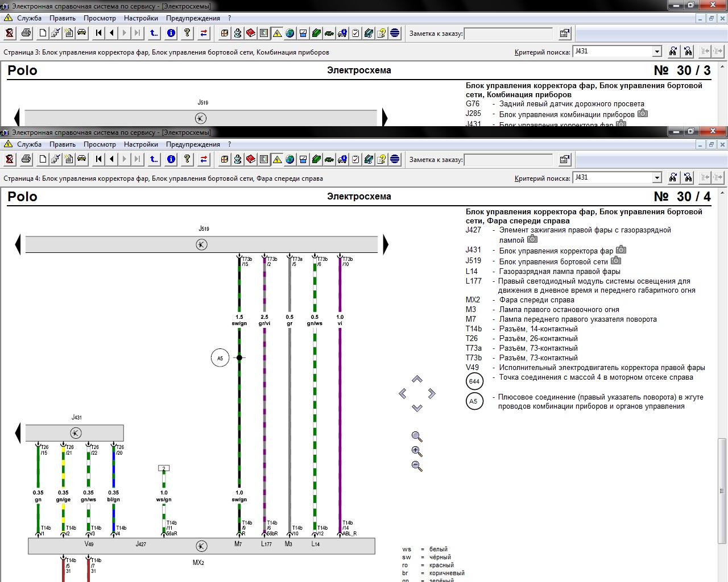Pan the diagram up with arrow
Viewport: 728px width, 582px height.
[417, 379]
